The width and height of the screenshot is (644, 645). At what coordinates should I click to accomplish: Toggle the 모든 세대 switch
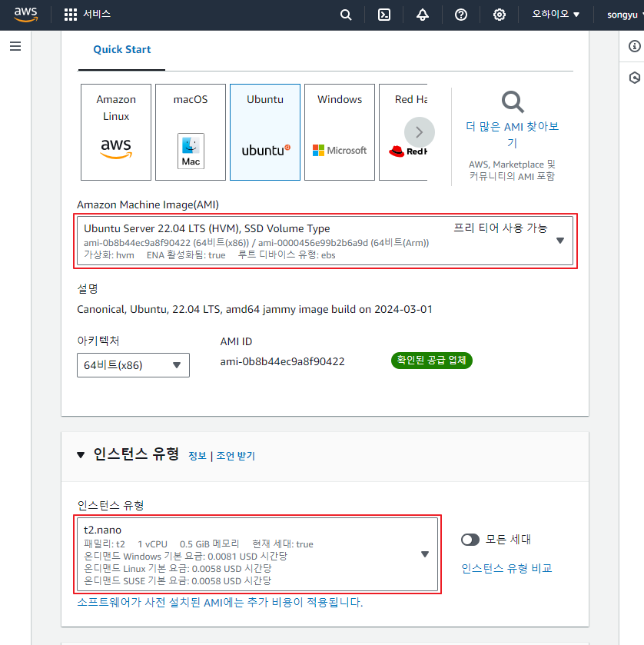pos(470,540)
